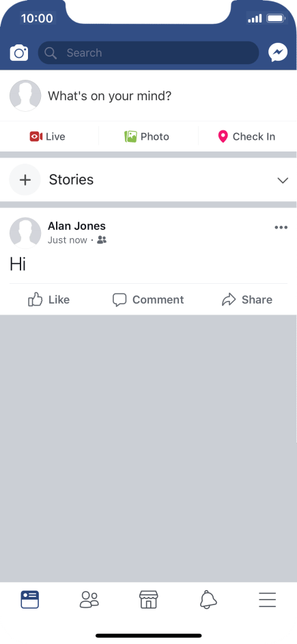Screen dimensions: 297x644
Task: Expand the Stories section chevron
Action: pos(283,180)
